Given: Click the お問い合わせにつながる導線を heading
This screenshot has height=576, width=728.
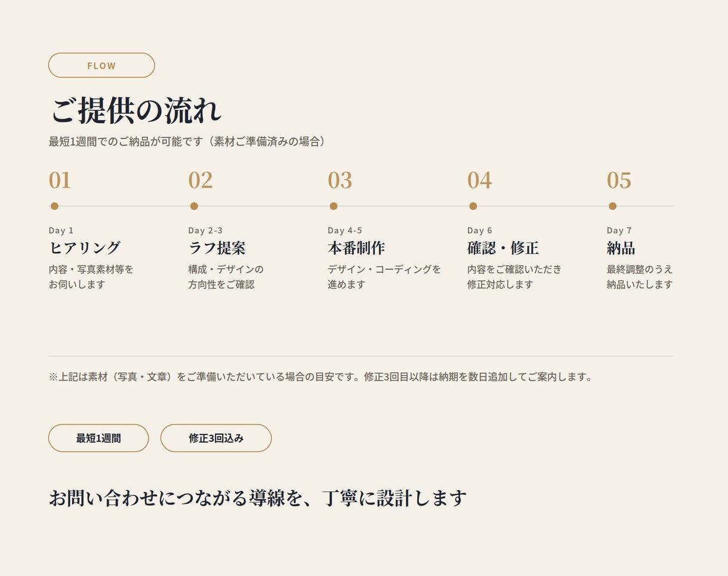Looking at the screenshot, I should pos(258,498).
